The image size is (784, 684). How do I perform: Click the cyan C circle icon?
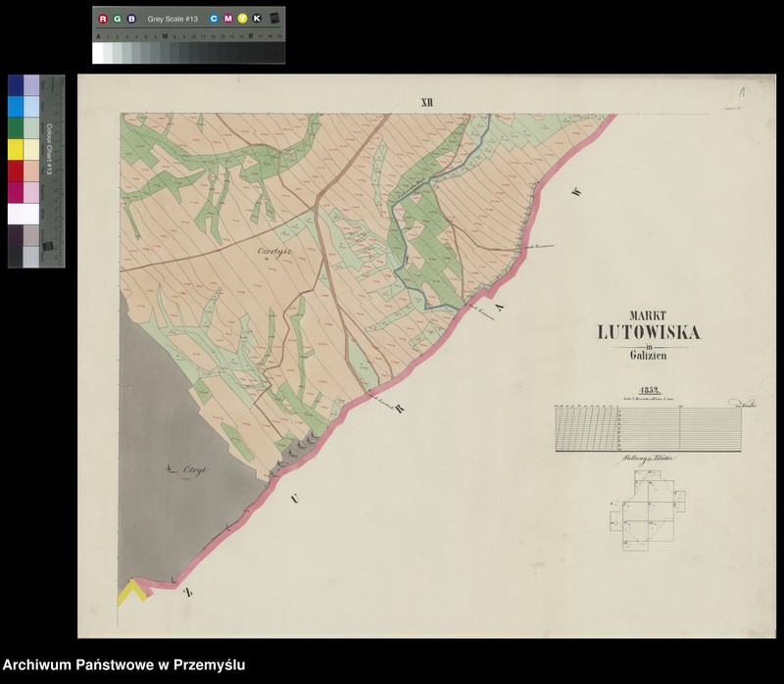[214, 19]
